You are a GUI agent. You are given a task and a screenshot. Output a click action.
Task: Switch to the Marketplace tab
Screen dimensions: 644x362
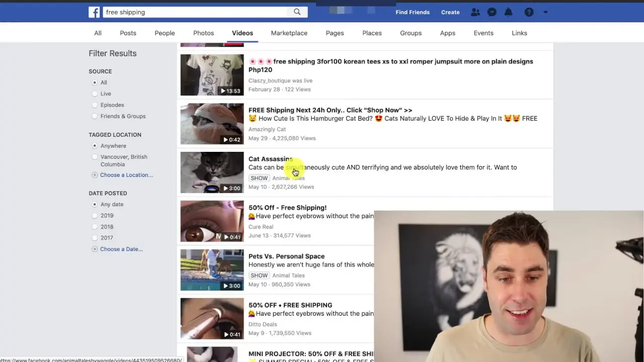click(x=289, y=33)
